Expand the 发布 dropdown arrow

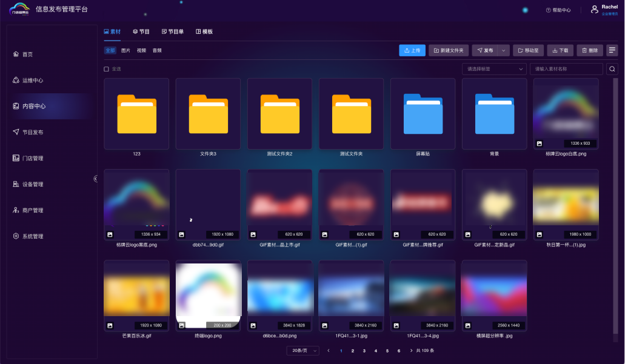(x=503, y=51)
